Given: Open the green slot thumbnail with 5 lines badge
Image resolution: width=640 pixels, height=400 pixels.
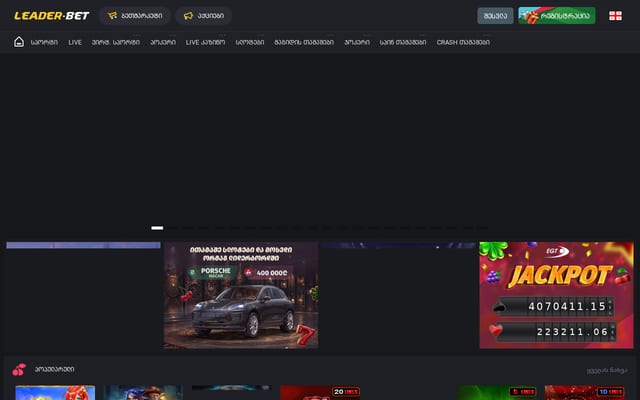Looking at the screenshot, I should [x=497, y=393].
